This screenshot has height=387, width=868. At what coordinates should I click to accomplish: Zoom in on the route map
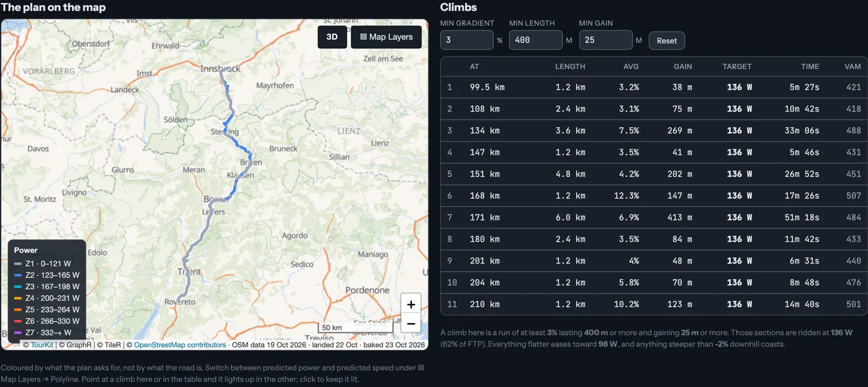tap(411, 304)
